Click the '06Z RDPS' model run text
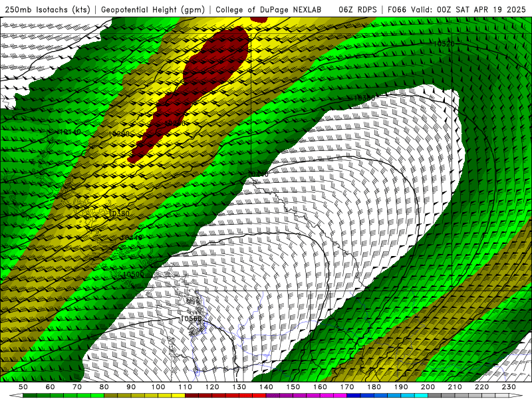Screen dimensions: 532x399 tap(358, 9)
